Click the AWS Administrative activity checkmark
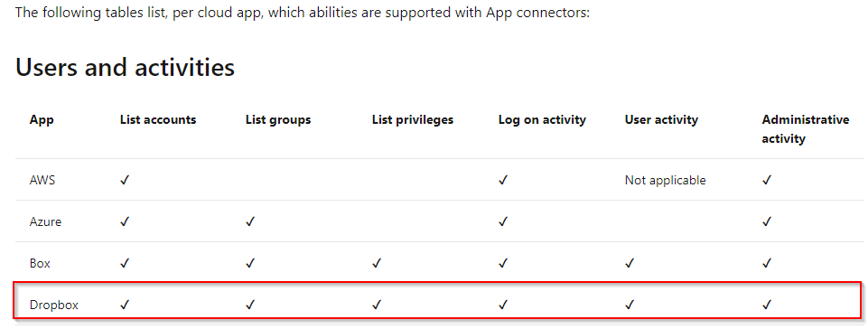The image size is (868, 329). click(x=767, y=180)
